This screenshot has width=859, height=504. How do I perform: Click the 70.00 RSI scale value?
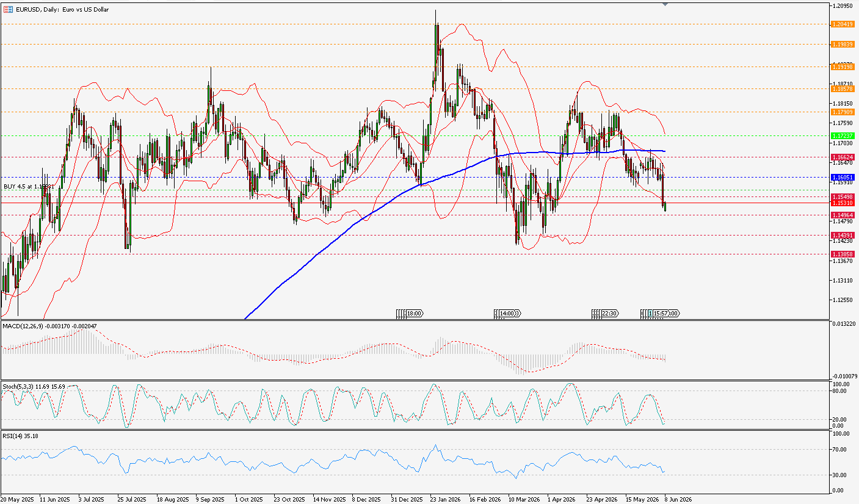pos(840,449)
